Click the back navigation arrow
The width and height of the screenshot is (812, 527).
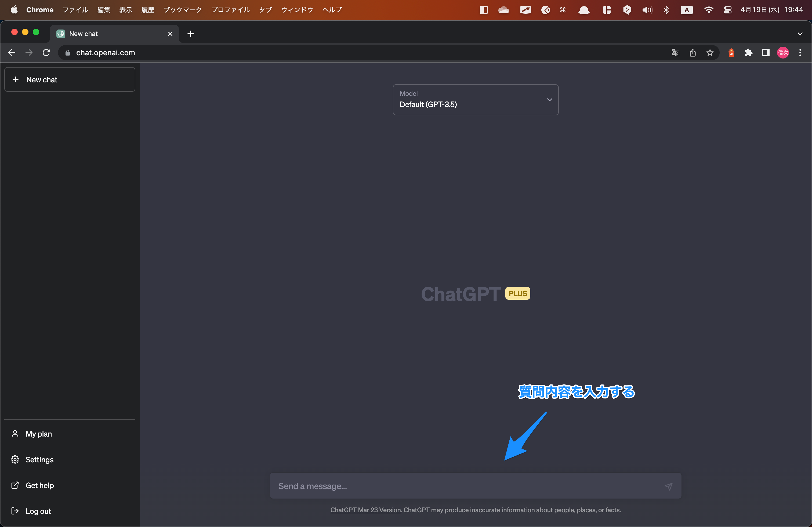point(12,53)
